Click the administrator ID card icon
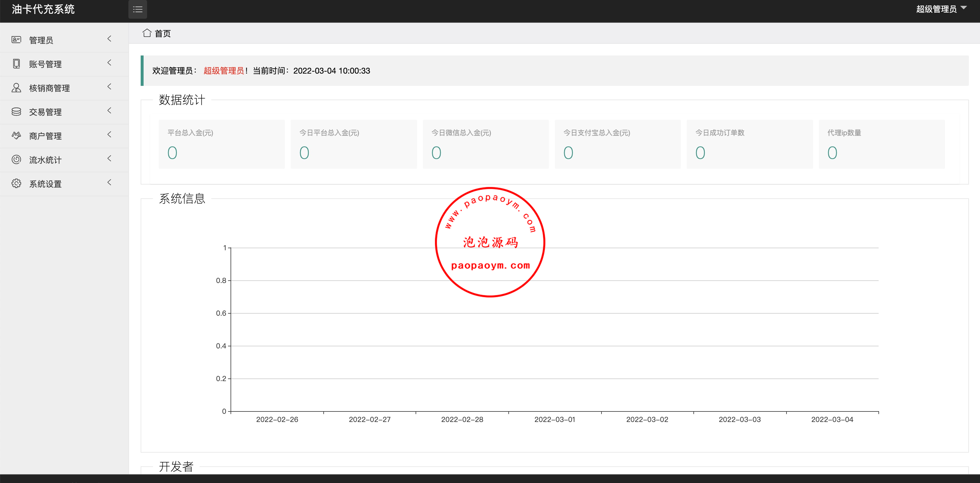Viewport: 980px width, 483px height. click(x=16, y=40)
